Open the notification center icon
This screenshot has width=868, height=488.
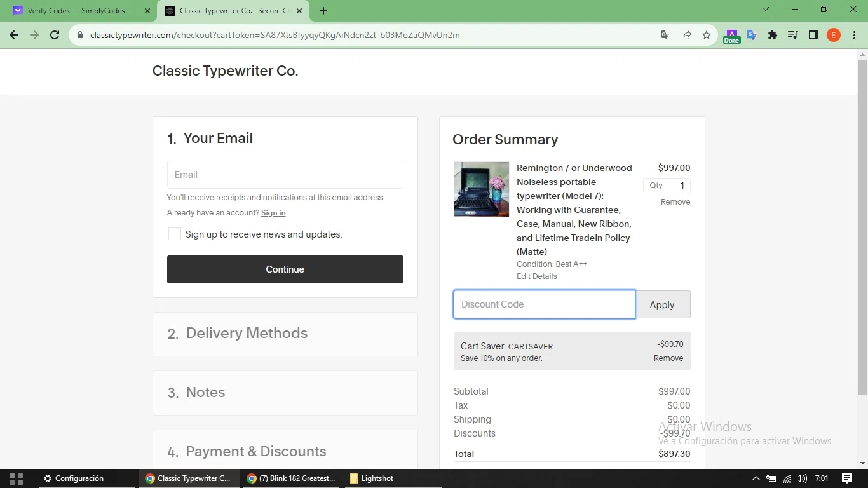tap(847, 478)
